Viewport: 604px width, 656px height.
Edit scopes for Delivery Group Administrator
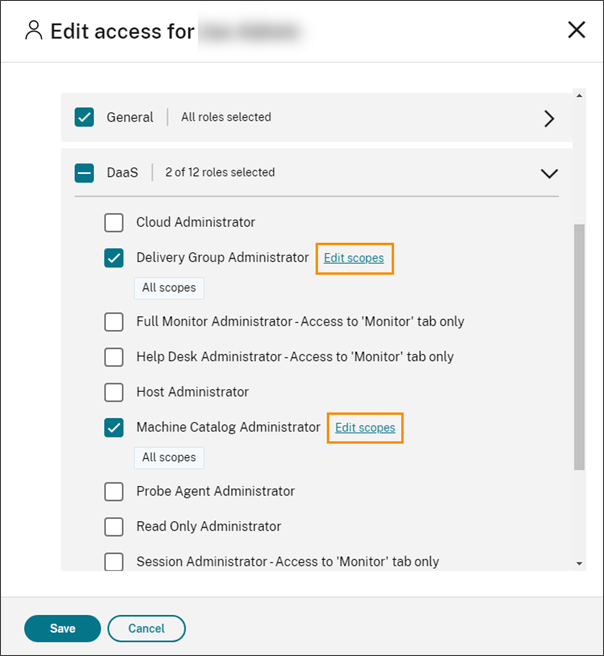click(x=353, y=258)
